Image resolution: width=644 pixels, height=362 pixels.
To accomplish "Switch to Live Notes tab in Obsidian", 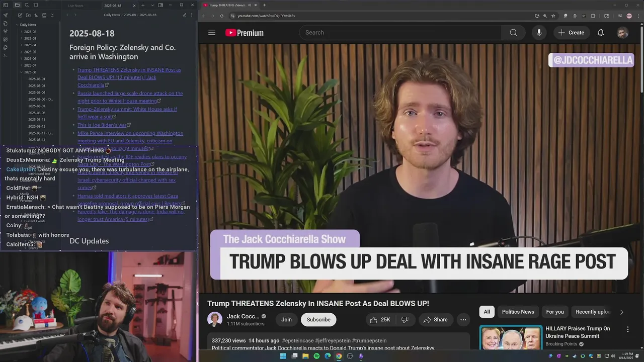I will 76,6.
